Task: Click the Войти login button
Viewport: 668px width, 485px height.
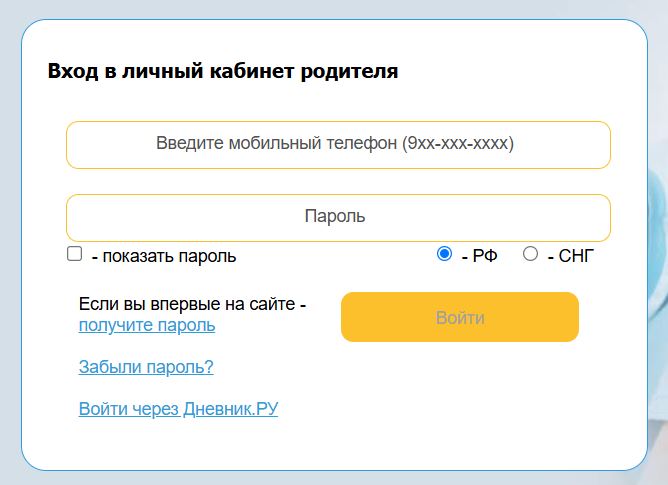Action: 460,317
